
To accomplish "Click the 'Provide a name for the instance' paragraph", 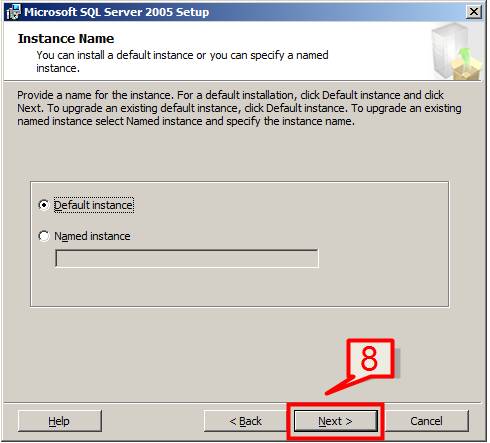I will click(239, 108).
